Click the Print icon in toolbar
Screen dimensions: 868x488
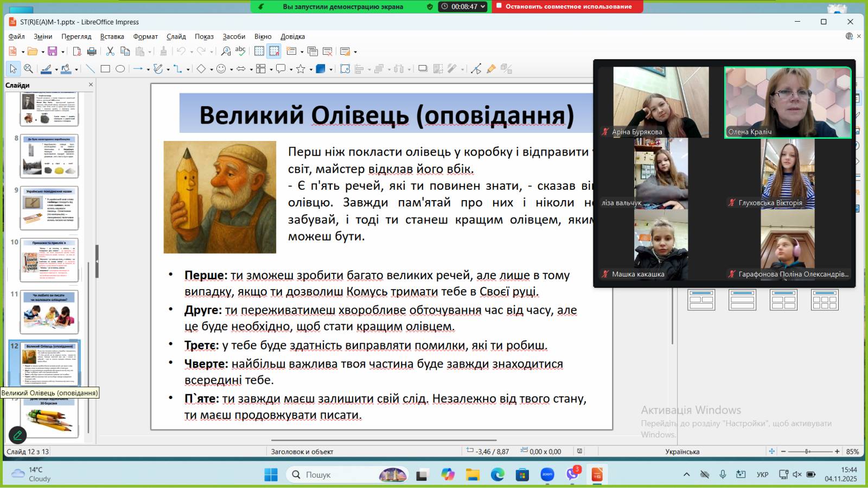92,52
